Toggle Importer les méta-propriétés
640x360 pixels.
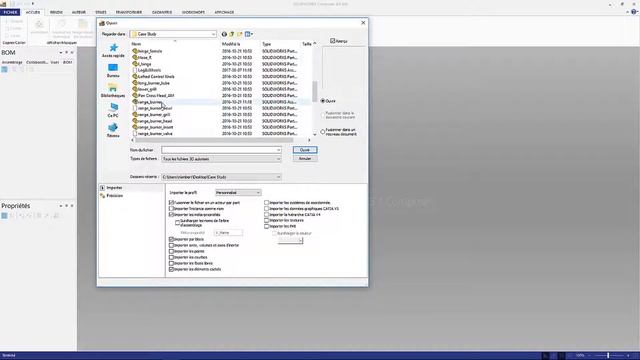pyautogui.click(x=171, y=215)
